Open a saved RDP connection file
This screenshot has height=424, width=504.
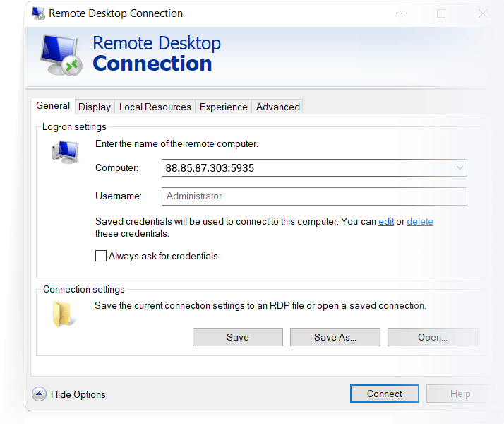(x=433, y=337)
